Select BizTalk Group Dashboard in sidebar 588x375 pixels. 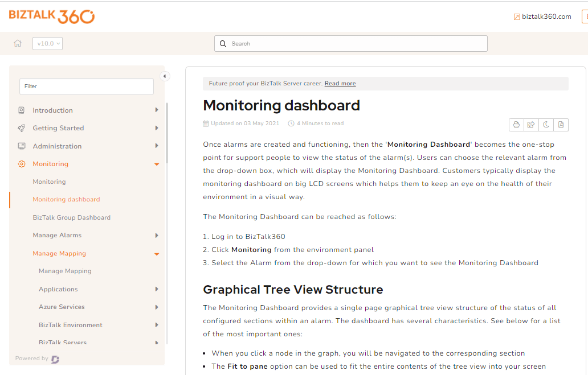click(71, 217)
